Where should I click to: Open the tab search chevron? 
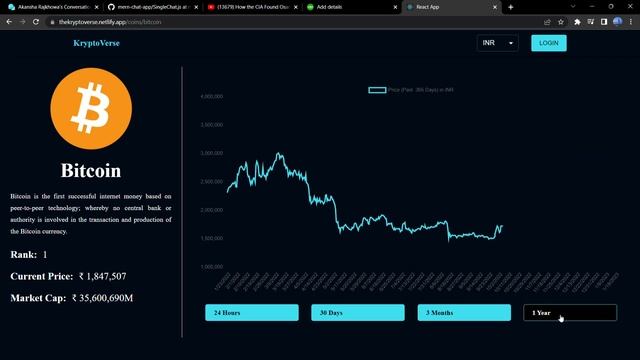(x=573, y=7)
